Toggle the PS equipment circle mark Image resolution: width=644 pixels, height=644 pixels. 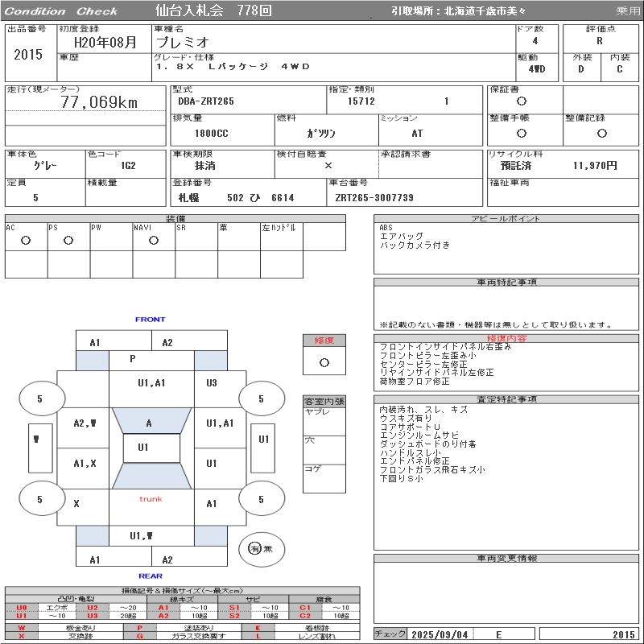click(68, 240)
